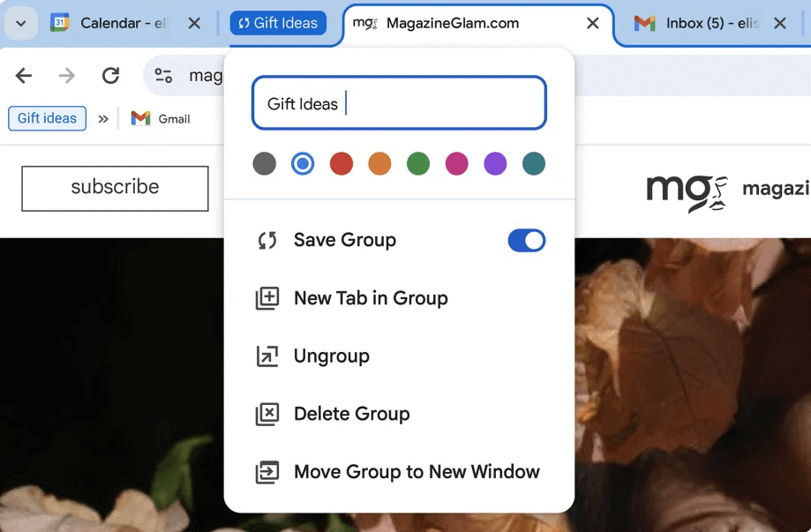Switch to the Calendar tab
This screenshot has height=532, width=811.
click(125, 23)
